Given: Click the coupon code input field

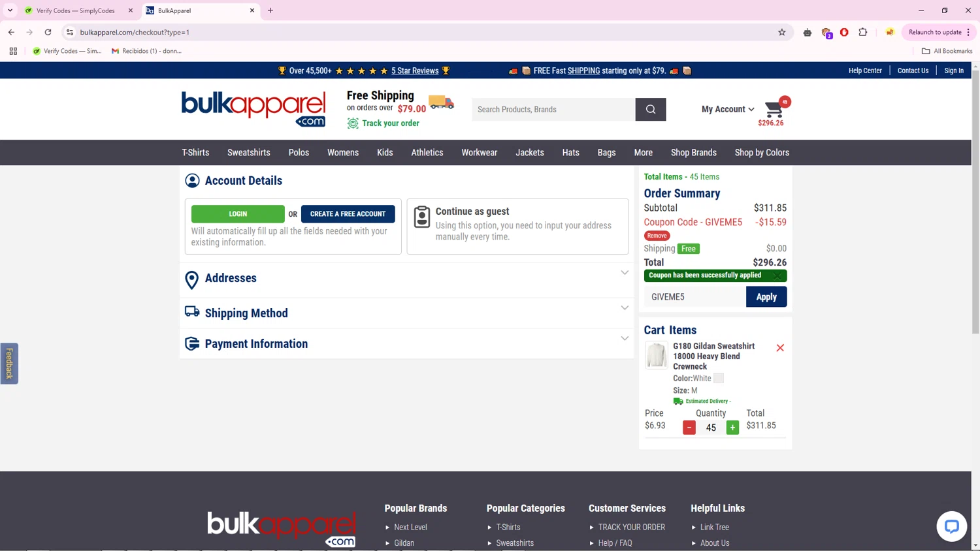Looking at the screenshot, I should click(x=695, y=297).
